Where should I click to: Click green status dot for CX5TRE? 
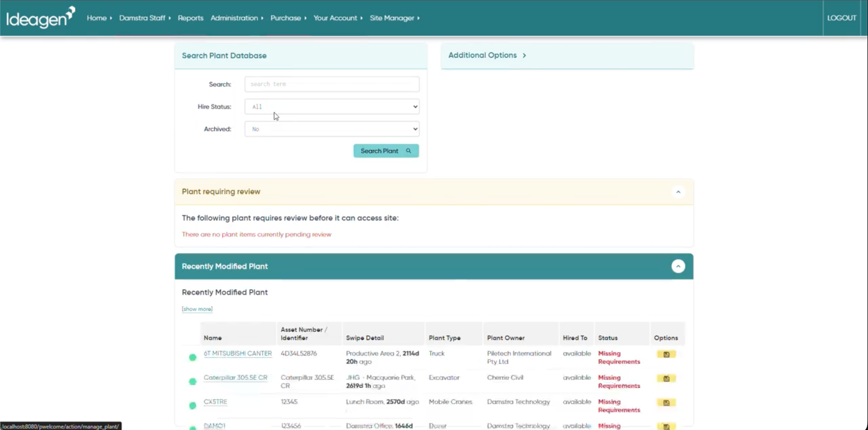(x=193, y=405)
